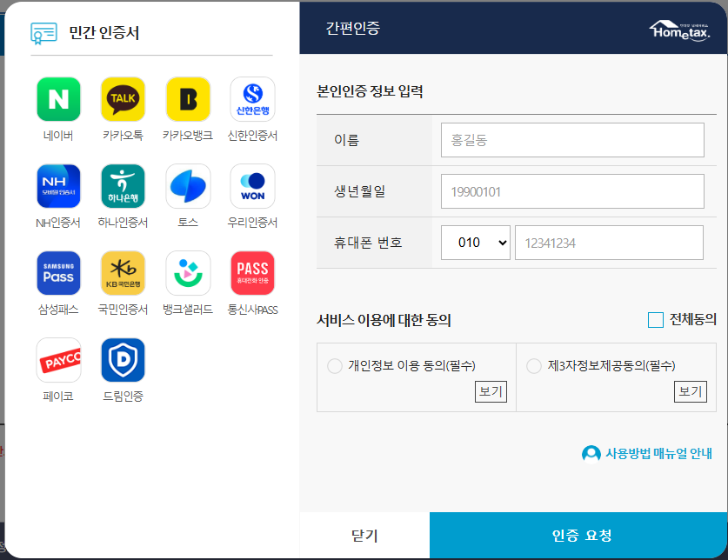Select the NH certificate icon
This screenshot has width=728, height=560.
(57, 185)
